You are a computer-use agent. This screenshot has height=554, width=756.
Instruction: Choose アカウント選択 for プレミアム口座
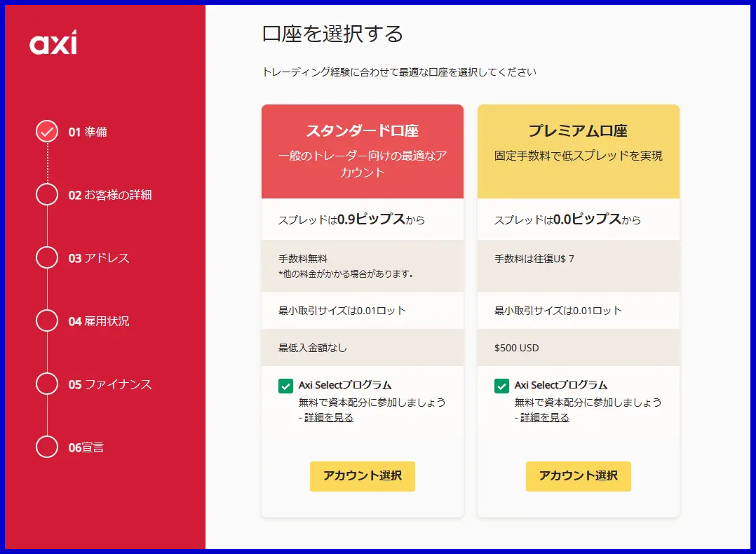coord(578,476)
